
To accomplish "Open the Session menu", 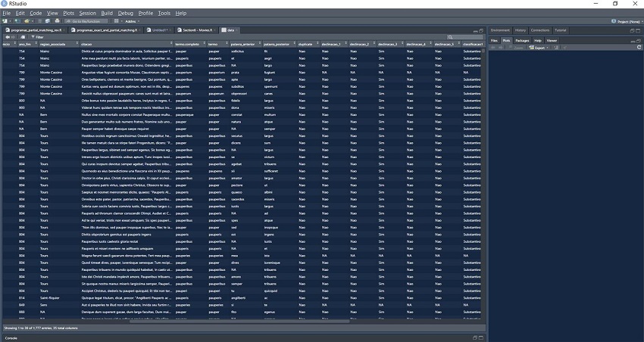I will point(87,13).
